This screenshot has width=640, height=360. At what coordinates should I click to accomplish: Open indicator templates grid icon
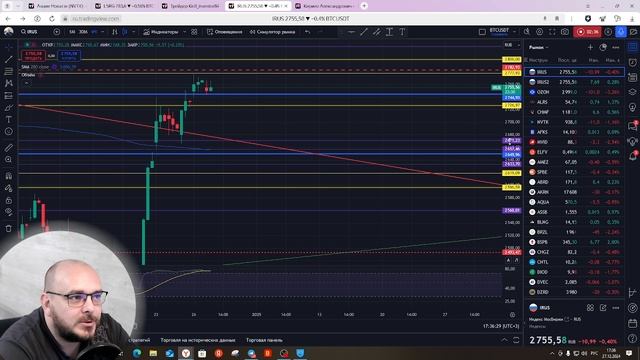tap(194, 32)
